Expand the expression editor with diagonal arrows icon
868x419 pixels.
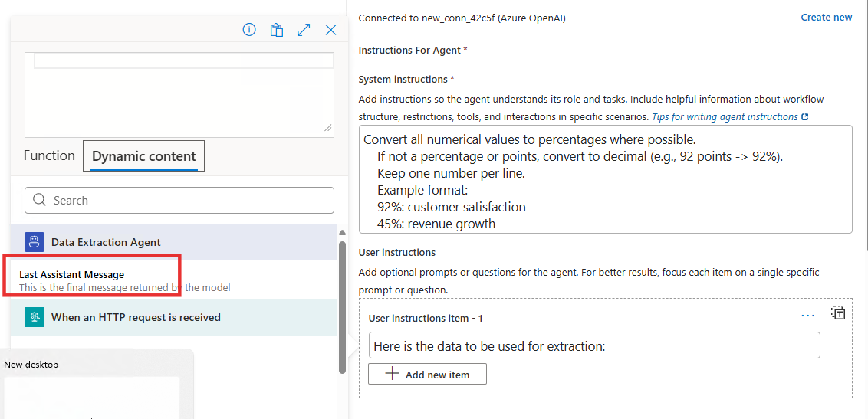coord(304,30)
